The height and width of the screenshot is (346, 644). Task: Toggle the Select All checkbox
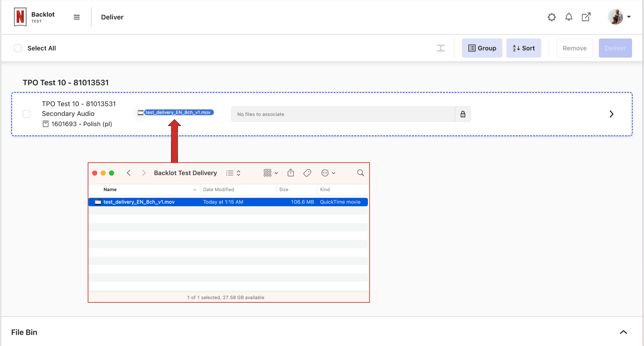pos(18,48)
